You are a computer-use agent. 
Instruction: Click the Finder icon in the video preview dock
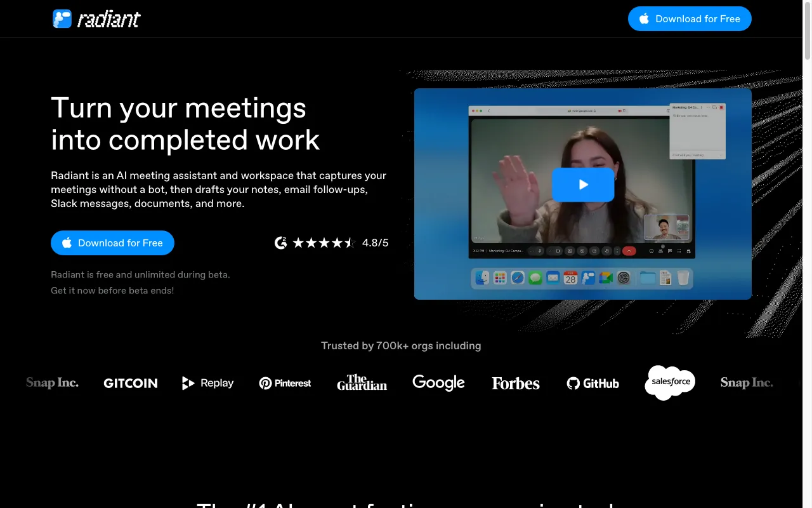click(x=483, y=277)
